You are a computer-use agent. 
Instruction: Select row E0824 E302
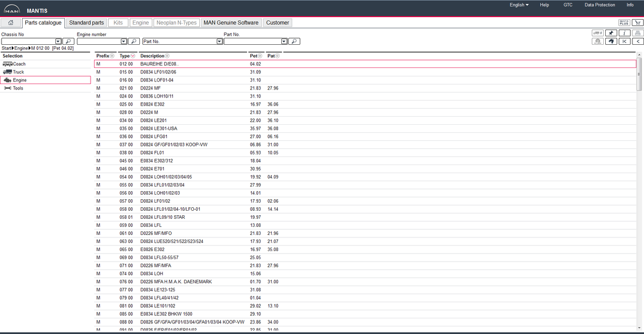pyautogui.click(x=365, y=104)
